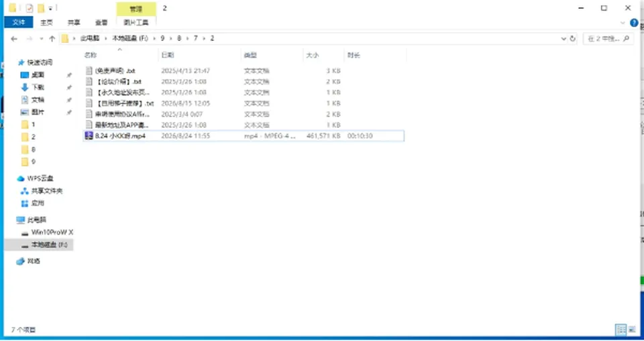Viewport: 644px width, 341px height.
Task: Expand chevron after 9 in breadcrumb
Action: tap(171, 39)
